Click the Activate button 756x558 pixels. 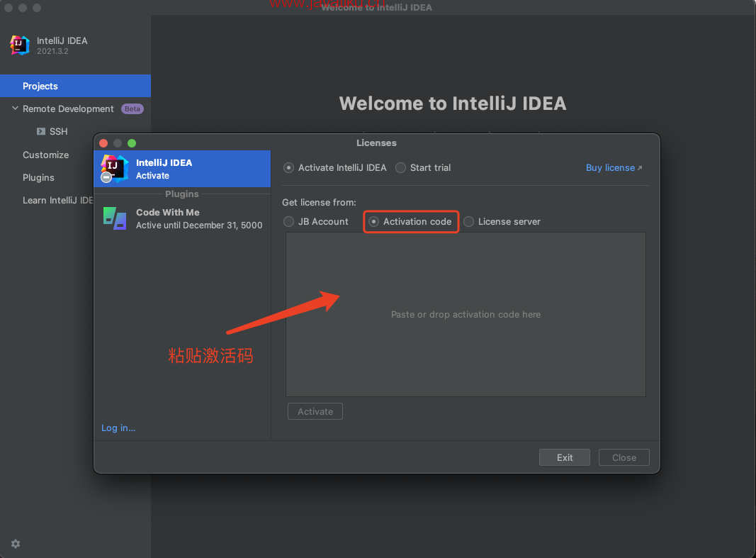pos(315,411)
